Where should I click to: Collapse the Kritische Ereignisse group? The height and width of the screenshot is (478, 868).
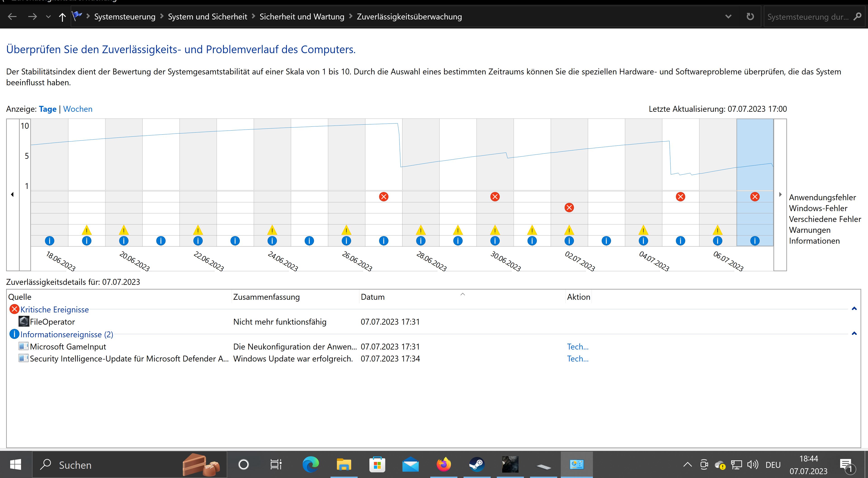pos(854,309)
